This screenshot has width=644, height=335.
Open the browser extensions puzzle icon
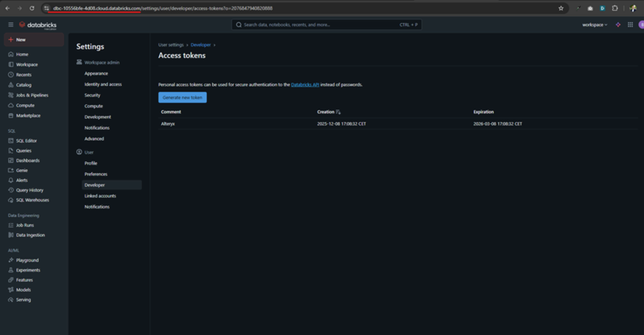point(614,8)
